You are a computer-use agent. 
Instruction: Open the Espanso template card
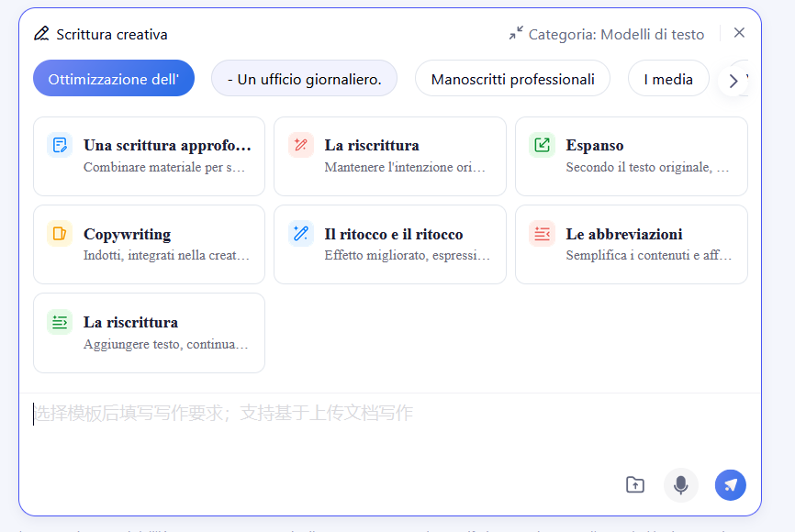pos(631,156)
